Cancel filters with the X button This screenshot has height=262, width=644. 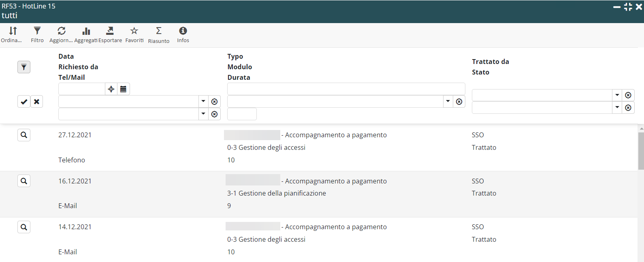[x=37, y=102]
